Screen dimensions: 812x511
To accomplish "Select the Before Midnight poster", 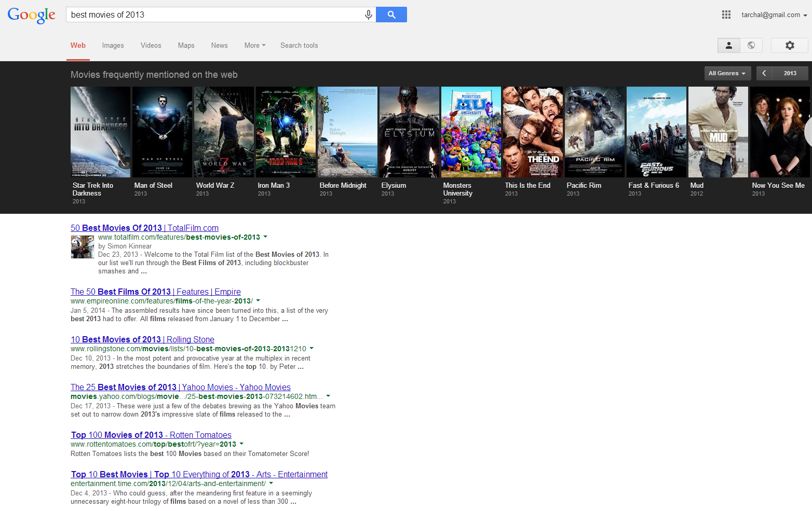I will [347, 132].
